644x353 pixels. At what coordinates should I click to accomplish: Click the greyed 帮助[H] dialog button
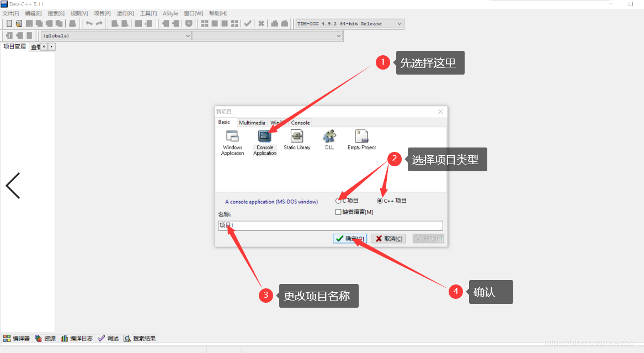[428, 238]
